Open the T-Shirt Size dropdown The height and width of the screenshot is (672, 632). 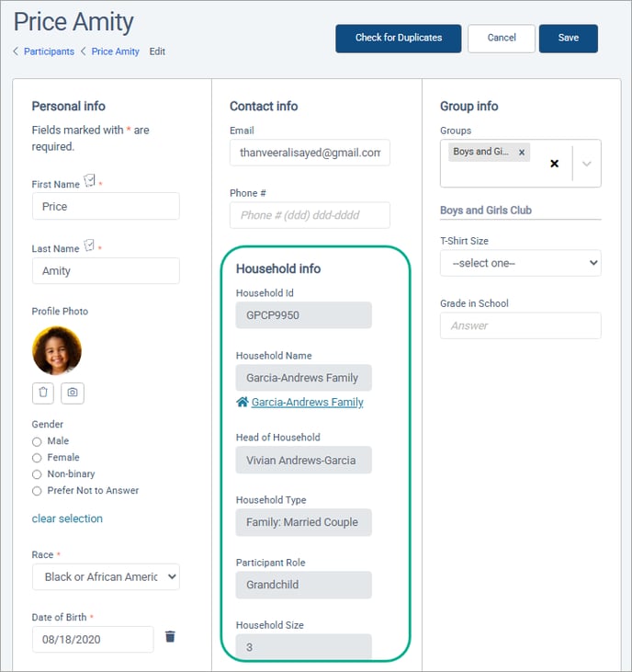[x=520, y=263]
